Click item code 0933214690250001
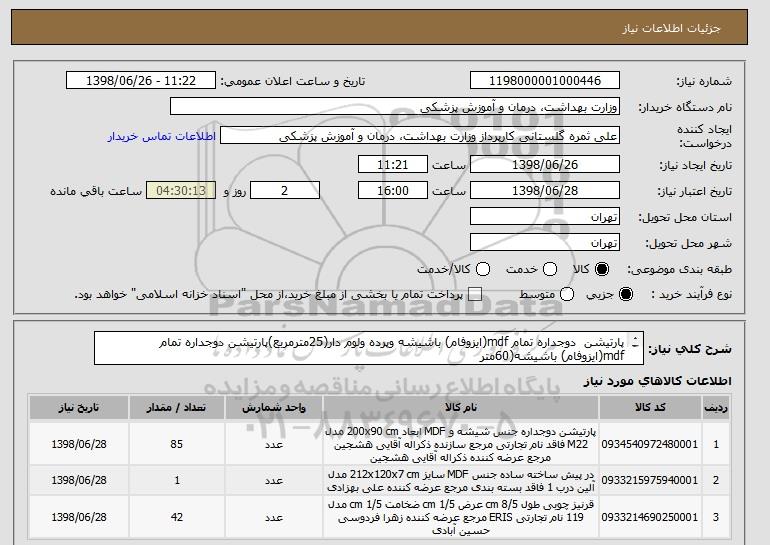Screen dimensions: 770x545 650,517
